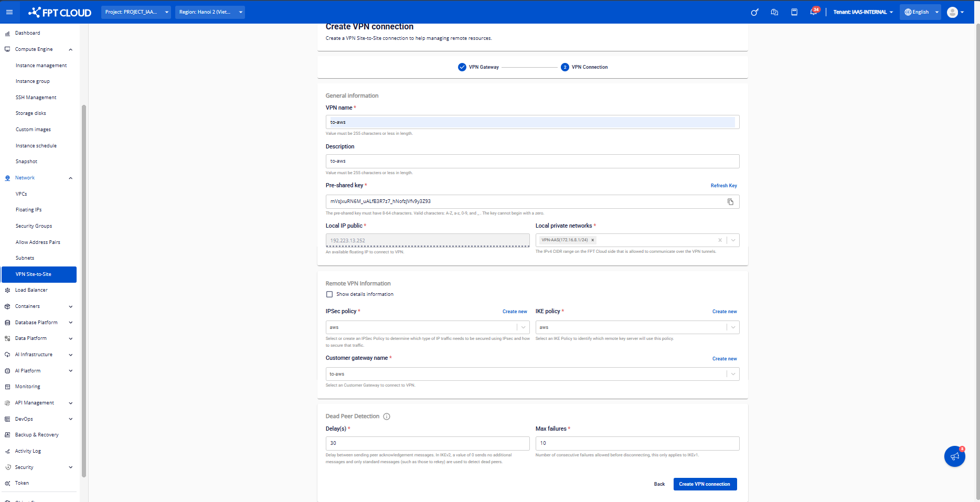Image resolution: width=980 pixels, height=502 pixels.
Task: Enable Show details information checkbox
Action: (329, 294)
